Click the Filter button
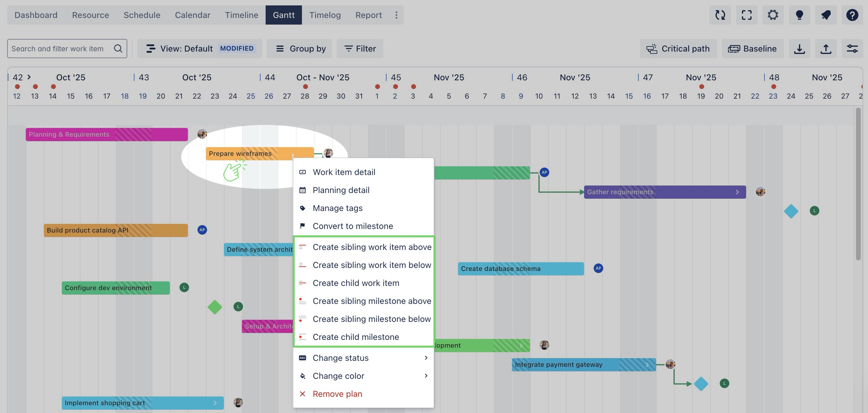Screen dimensions: 868x413 tap(360, 49)
